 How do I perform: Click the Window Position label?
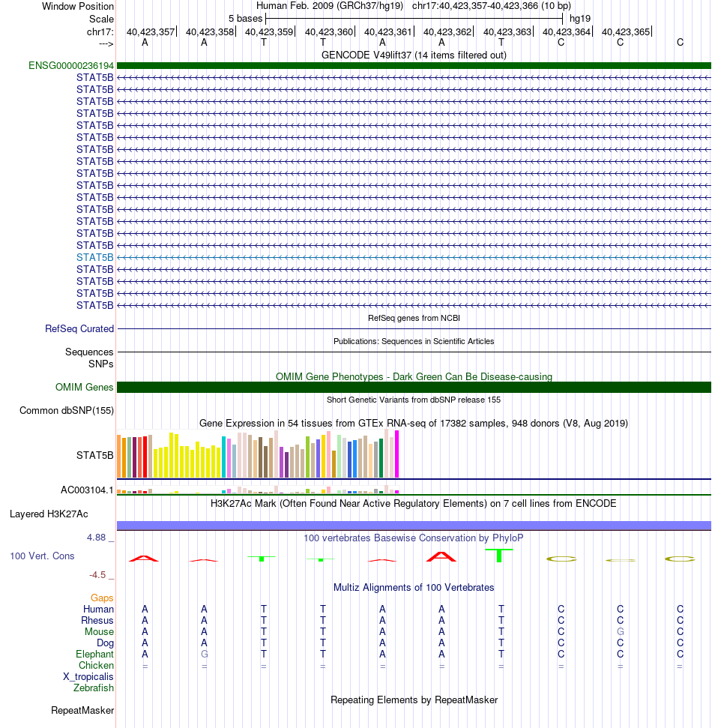pyautogui.click(x=78, y=7)
